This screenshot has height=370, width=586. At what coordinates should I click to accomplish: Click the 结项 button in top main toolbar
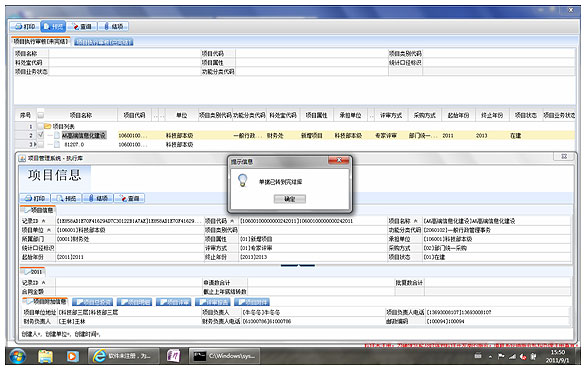(x=113, y=27)
